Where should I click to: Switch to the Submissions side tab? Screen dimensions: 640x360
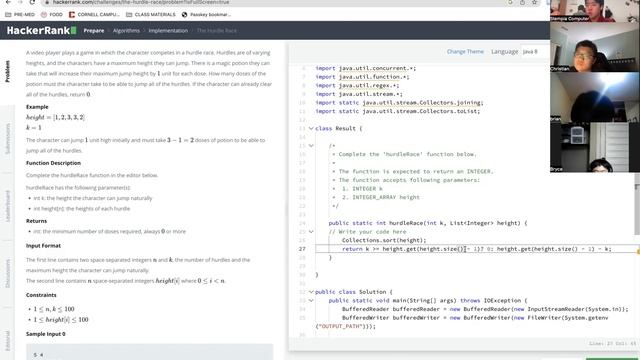(x=7, y=139)
